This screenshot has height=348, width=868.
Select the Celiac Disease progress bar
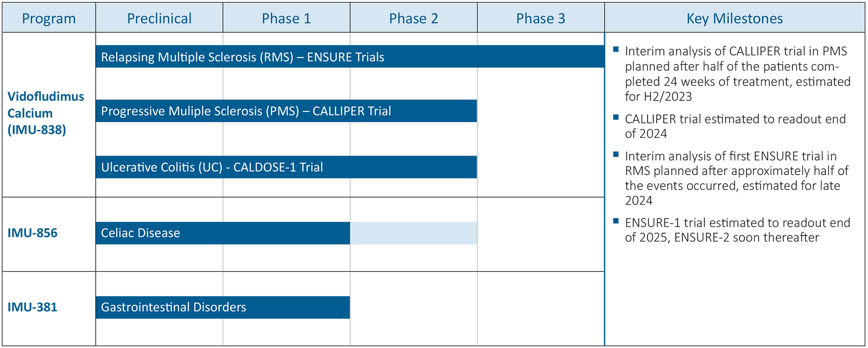point(223,233)
